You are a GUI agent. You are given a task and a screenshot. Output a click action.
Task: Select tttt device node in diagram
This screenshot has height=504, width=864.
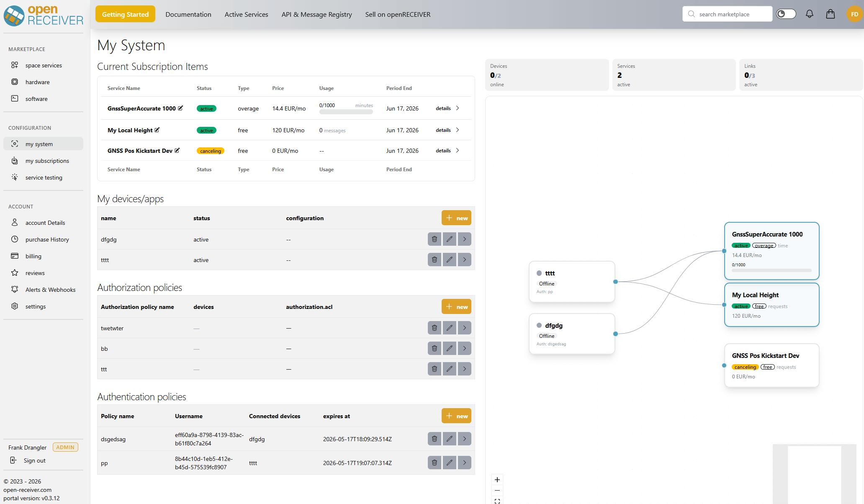tap(572, 282)
